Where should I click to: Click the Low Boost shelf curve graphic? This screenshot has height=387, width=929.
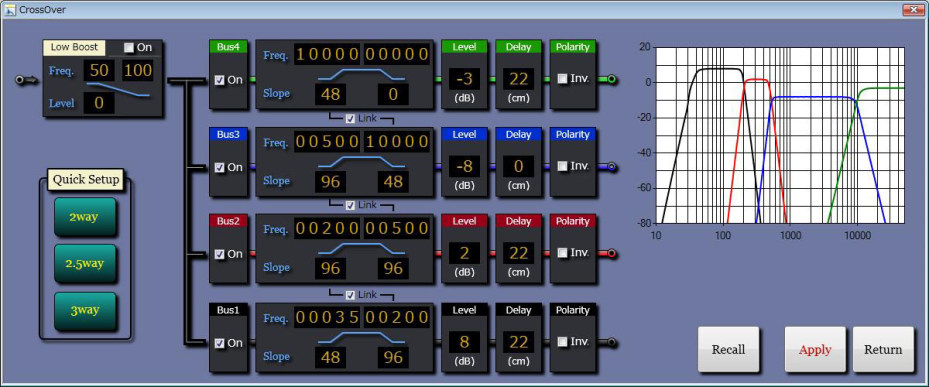(x=118, y=89)
